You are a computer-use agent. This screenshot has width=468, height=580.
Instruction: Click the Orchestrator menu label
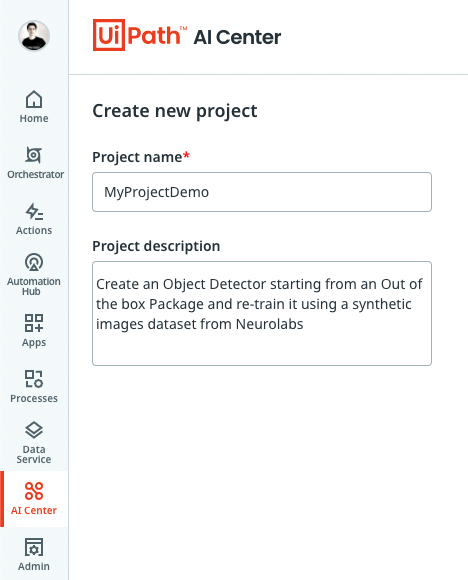click(x=36, y=174)
